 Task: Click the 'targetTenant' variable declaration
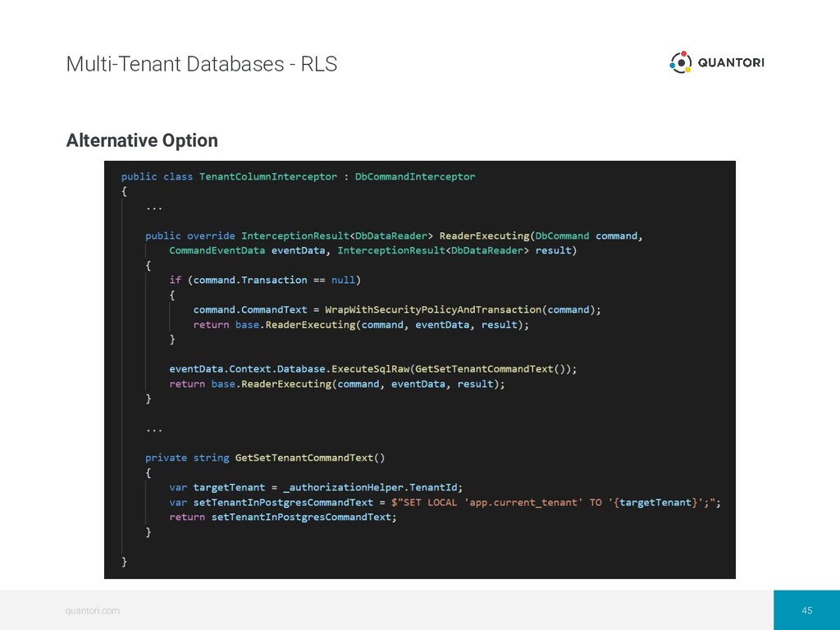pos(230,487)
